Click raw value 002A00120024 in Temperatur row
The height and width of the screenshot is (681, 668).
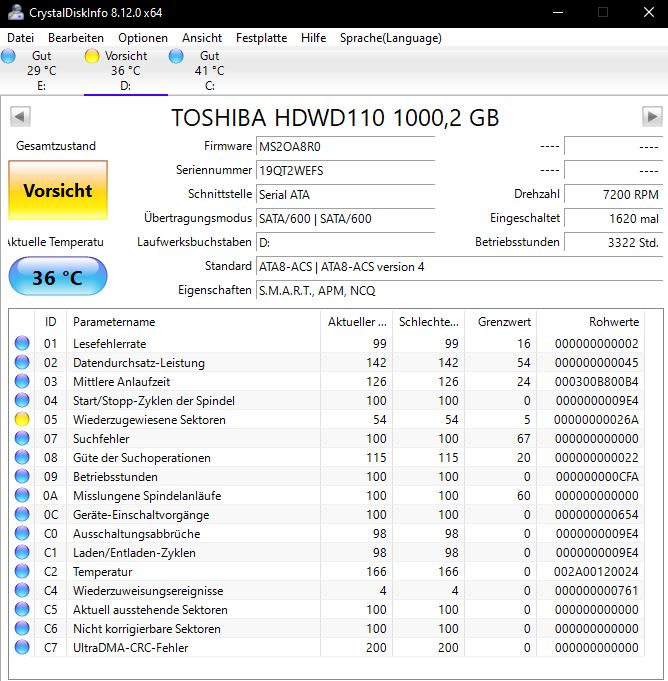point(596,572)
